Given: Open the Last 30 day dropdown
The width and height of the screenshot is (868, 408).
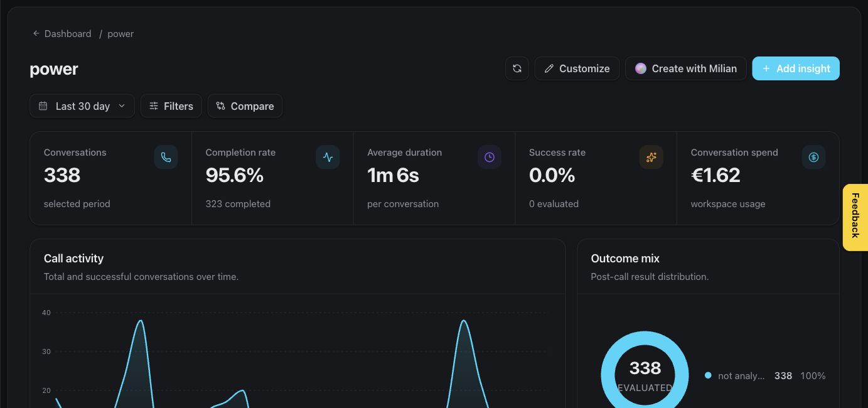Looking at the screenshot, I should [82, 106].
